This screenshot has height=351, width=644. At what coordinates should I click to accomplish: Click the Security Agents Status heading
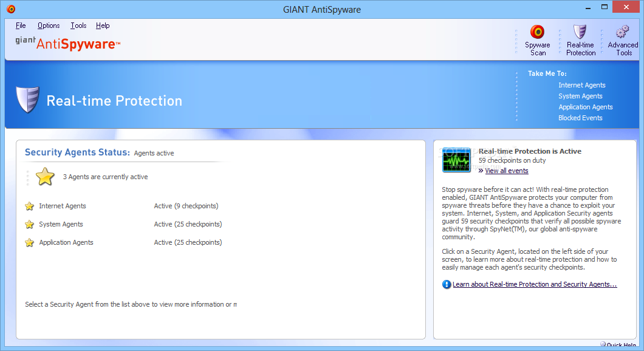pos(77,152)
